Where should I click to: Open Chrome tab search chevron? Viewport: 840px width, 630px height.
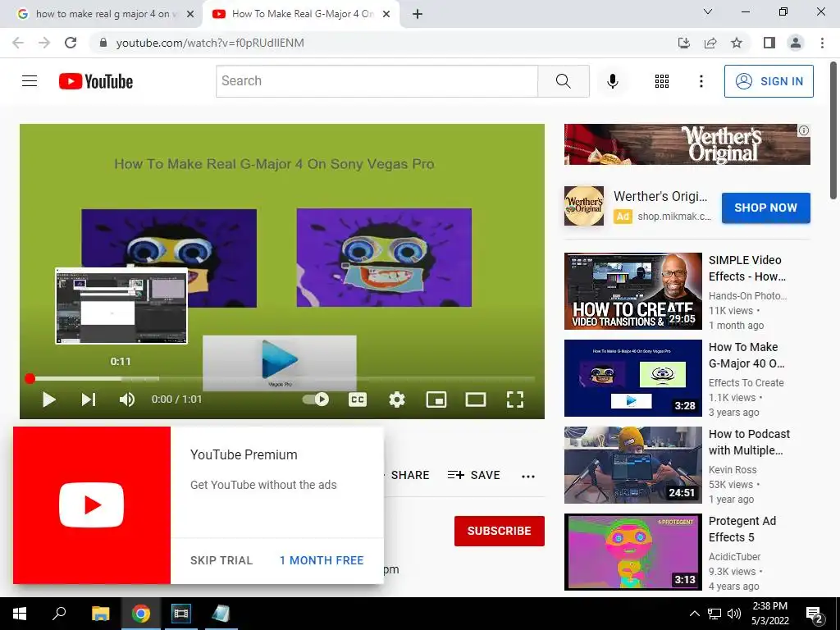[x=708, y=11]
